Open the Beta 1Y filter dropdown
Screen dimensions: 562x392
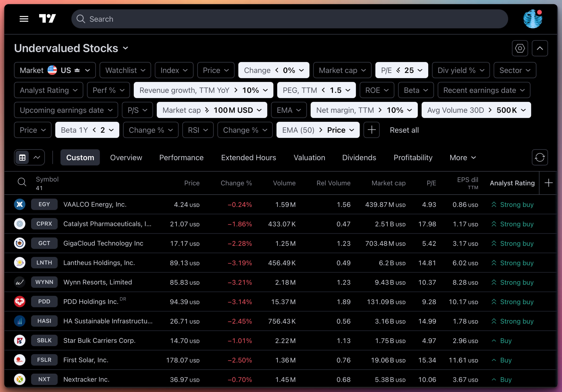pos(87,130)
